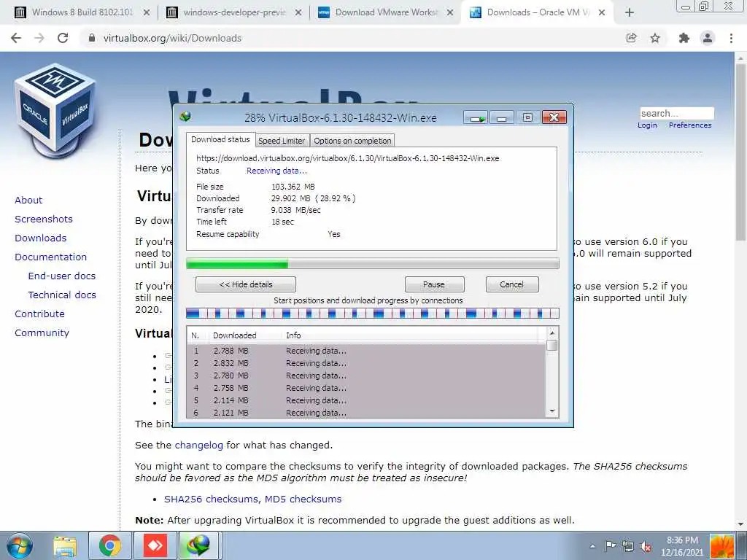The height and width of the screenshot is (560, 747).
Task: Click the green download progress bar
Action: coord(373,263)
